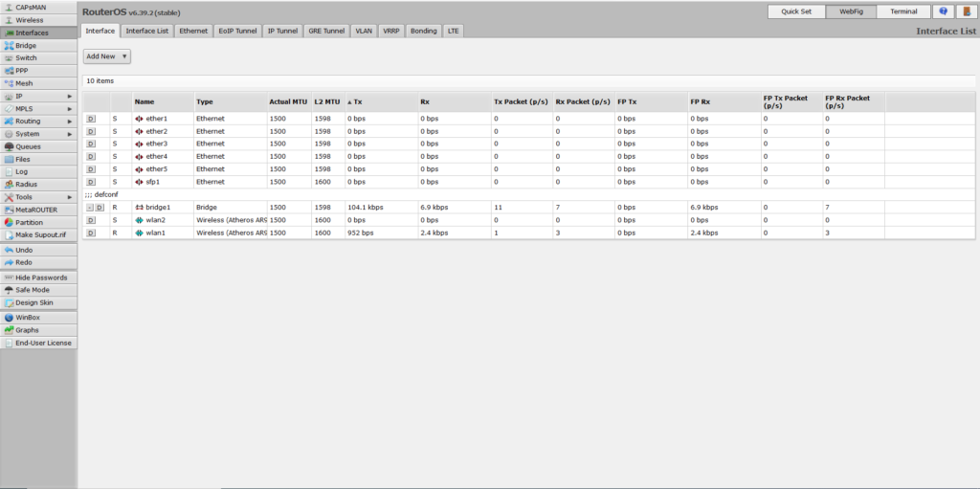Switch to the LTE tab
The height and width of the screenshot is (489, 980).
(x=453, y=31)
